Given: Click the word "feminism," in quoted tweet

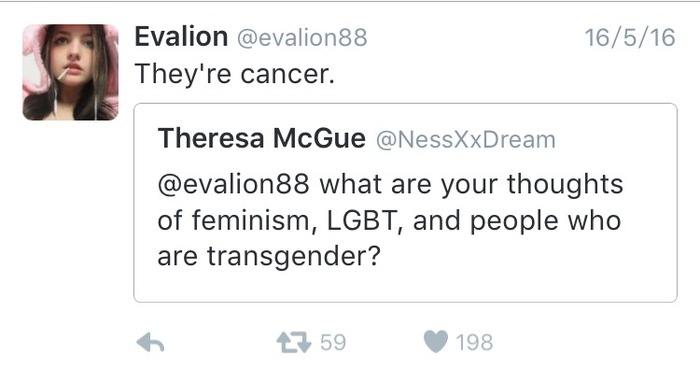Looking at the screenshot, I should (x=254, y=221).
